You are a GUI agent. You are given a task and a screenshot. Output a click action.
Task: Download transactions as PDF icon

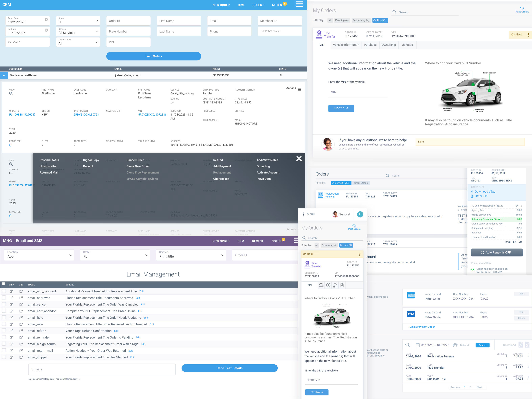coord(521,345)
